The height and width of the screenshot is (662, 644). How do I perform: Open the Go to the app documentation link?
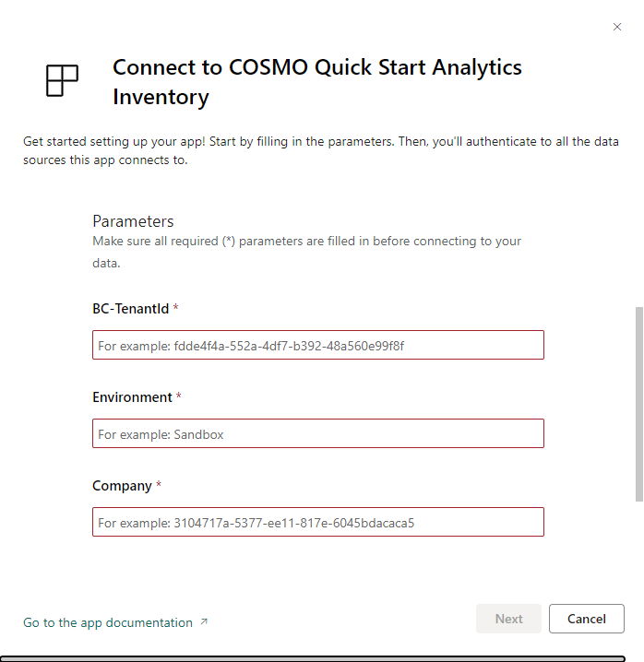point(108,622)
